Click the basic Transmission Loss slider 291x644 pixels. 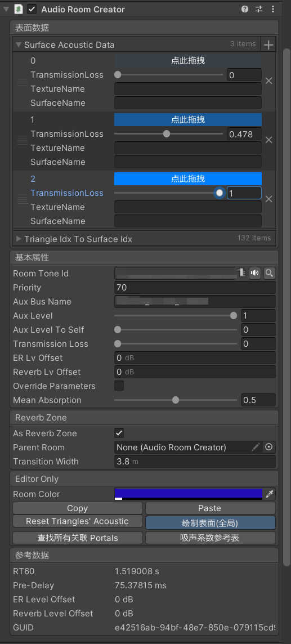click(176, 344)
